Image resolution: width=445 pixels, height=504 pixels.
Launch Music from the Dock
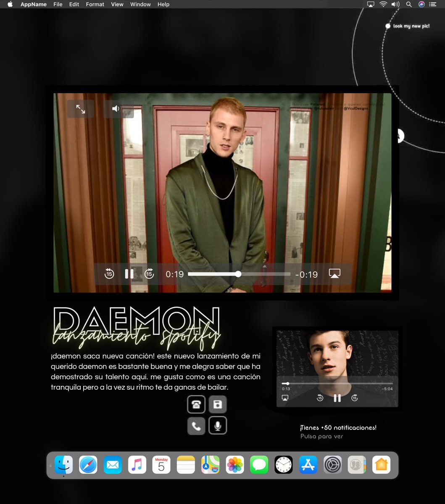[137, 465]
